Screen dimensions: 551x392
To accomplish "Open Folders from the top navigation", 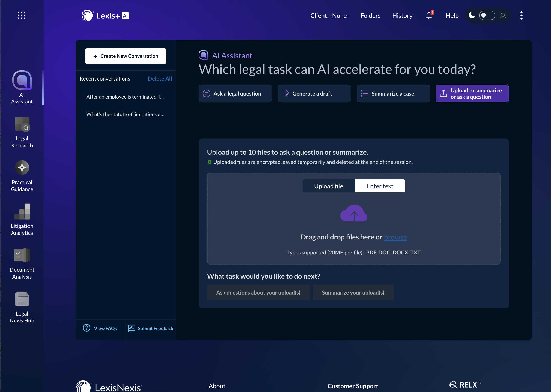I will click(x=370, y=16).
